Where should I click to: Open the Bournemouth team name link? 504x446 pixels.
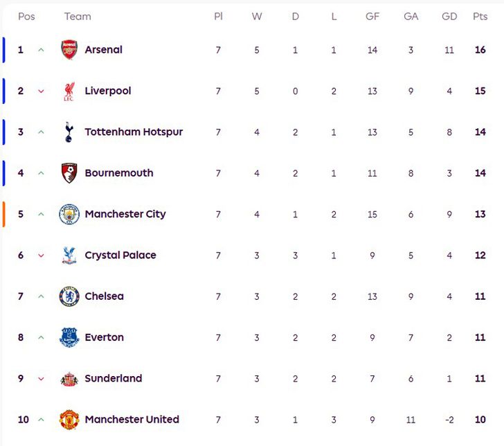coord(119,173)
